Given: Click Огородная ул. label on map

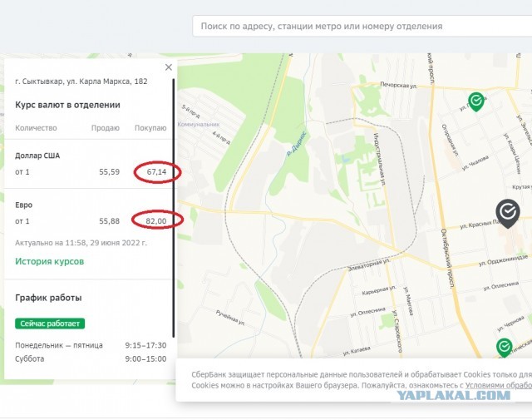Looking at the screenshot, I should pyautogui.click(x=450, y=140).
